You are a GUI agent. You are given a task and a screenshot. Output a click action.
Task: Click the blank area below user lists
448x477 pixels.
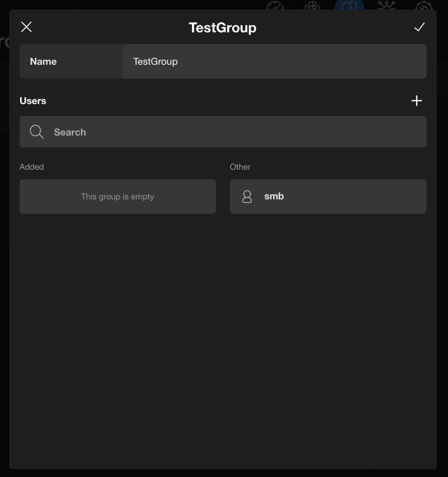(223, 336)
